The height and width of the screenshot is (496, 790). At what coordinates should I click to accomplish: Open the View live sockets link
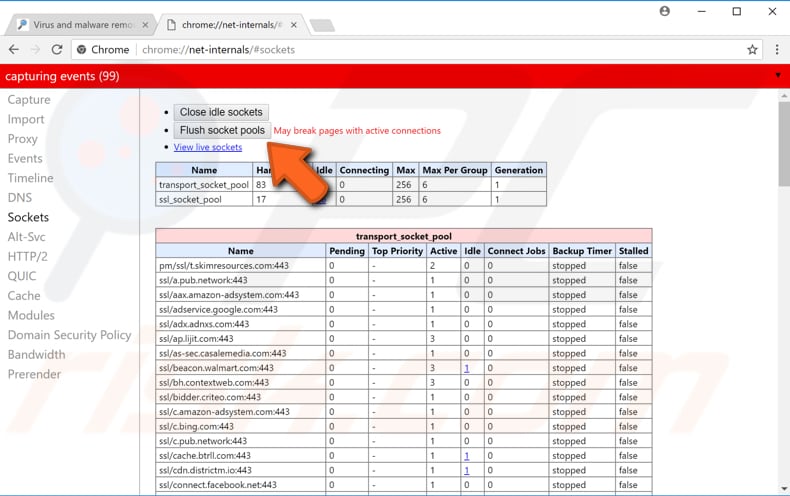coord(208,147)
